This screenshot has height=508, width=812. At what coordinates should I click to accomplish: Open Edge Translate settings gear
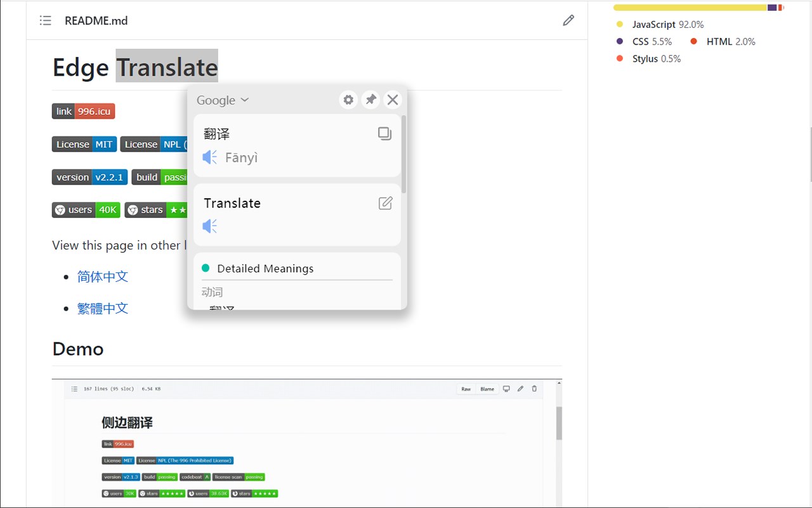pyautogui.click(x=348, y=100)
